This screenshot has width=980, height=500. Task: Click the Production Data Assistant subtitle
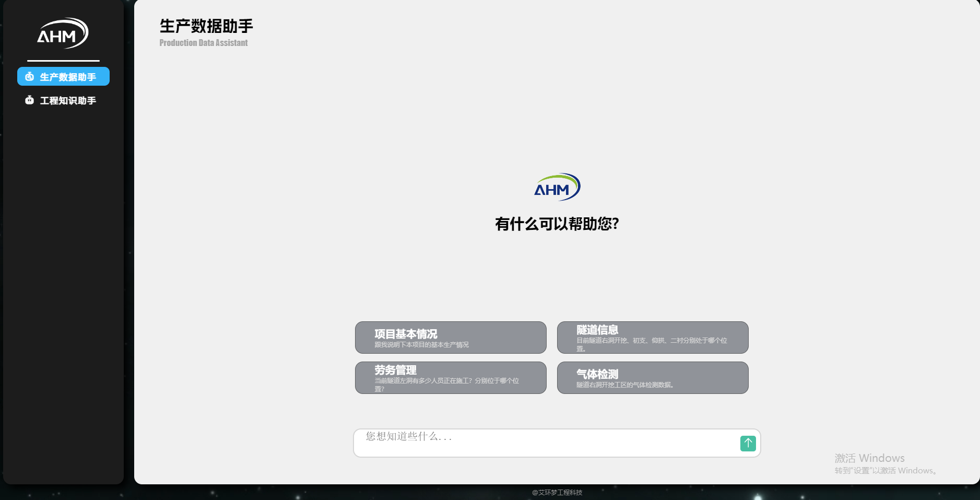pos(204,43)
